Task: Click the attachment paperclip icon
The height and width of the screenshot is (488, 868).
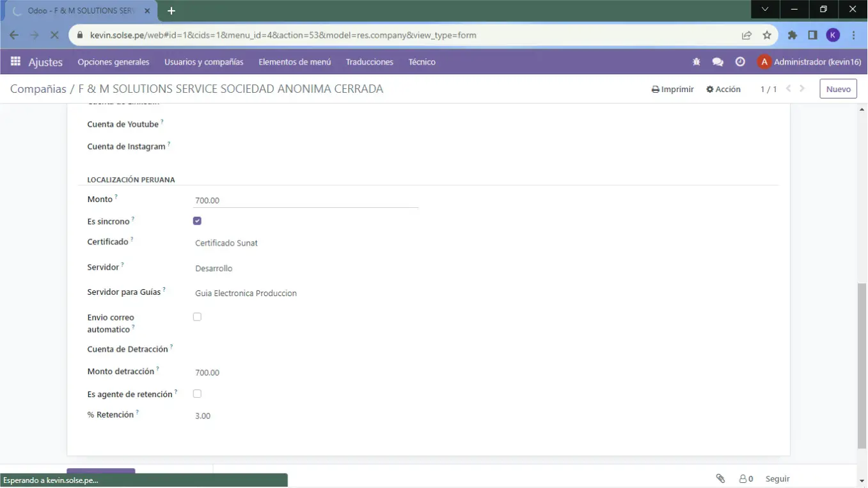Action: (720, 478)
